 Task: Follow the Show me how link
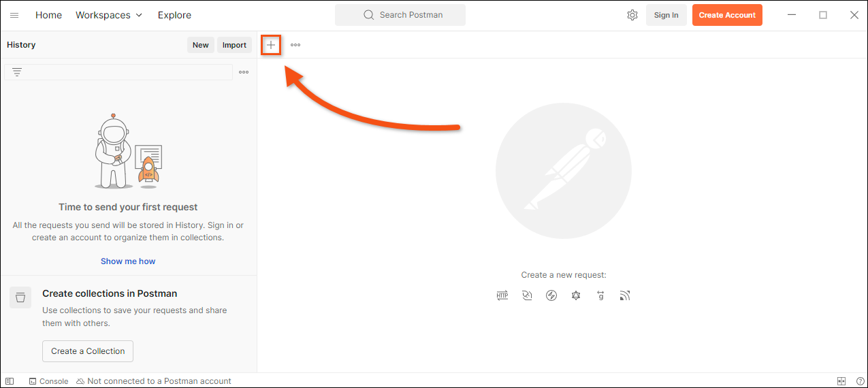128,261
